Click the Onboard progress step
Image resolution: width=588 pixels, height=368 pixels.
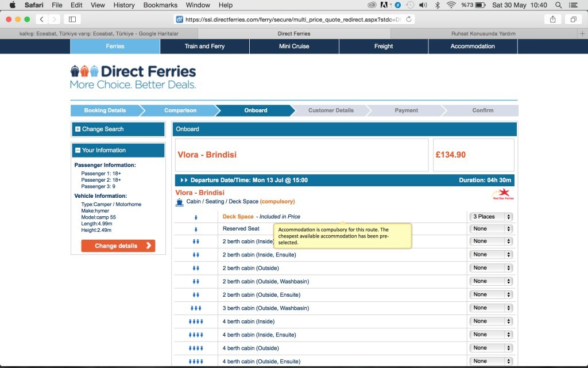(256, 110)
